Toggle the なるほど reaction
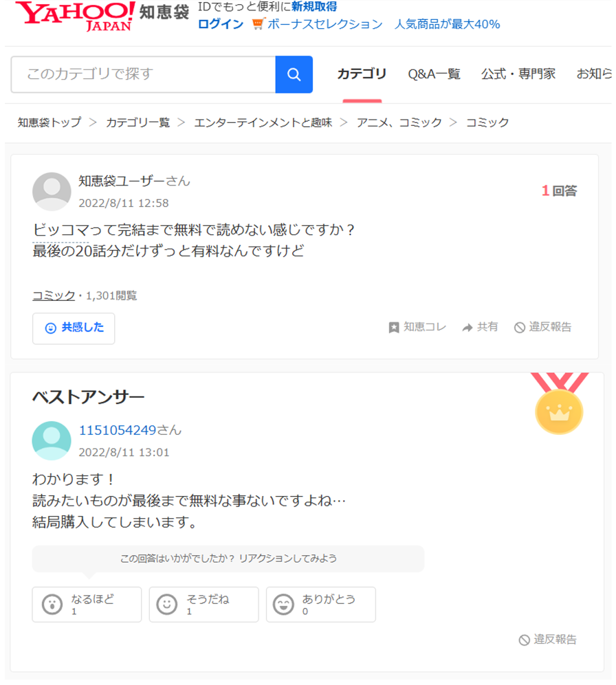616x685 pixels. [87, 604]
